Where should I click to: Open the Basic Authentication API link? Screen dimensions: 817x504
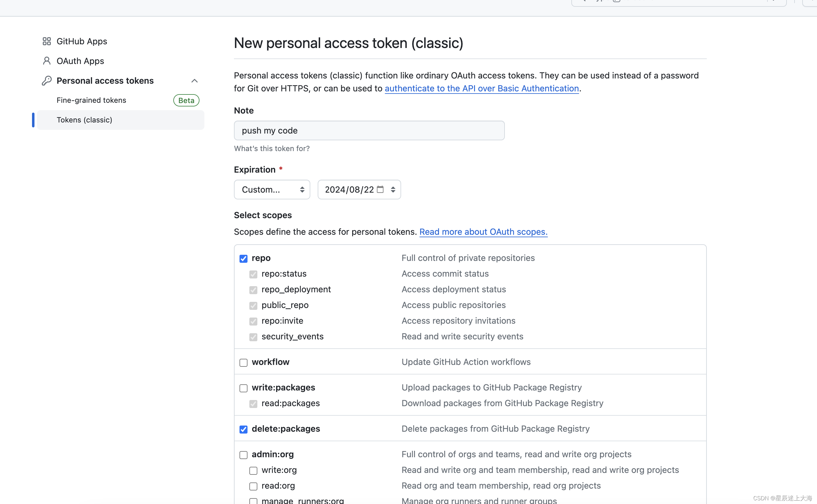[x=481, y=88]
